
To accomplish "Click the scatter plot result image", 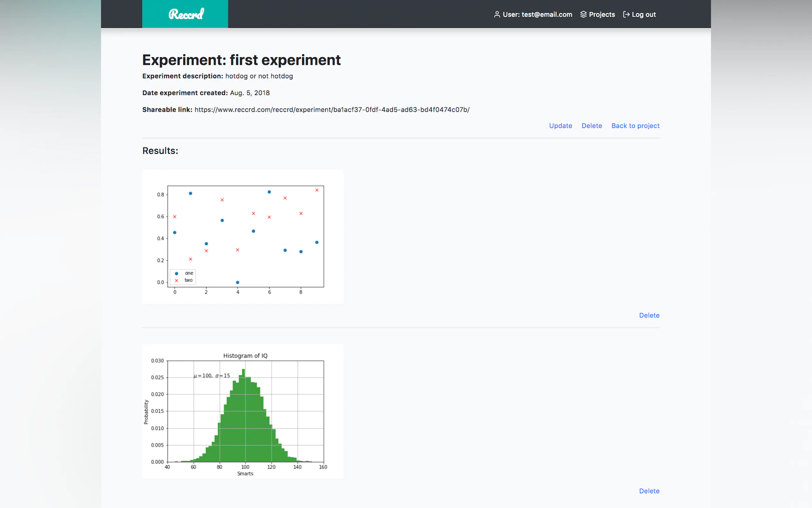I will click(x=243, y=236).
